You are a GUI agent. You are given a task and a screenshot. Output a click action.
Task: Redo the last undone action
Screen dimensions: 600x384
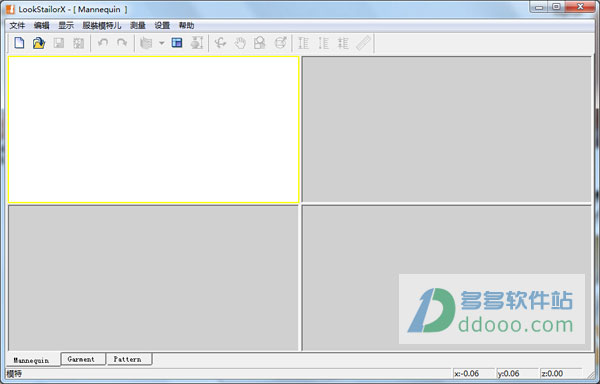pos(122,43)
